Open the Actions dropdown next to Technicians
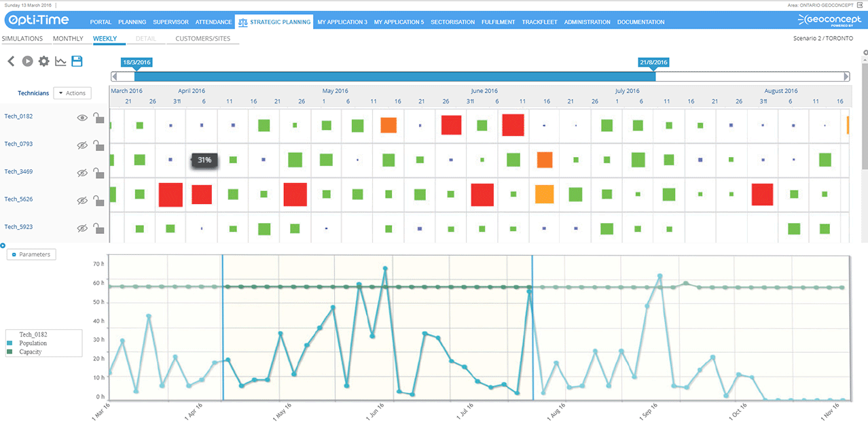Image resolution: width=868 pixels, height=444 pixels. point(72,93)
